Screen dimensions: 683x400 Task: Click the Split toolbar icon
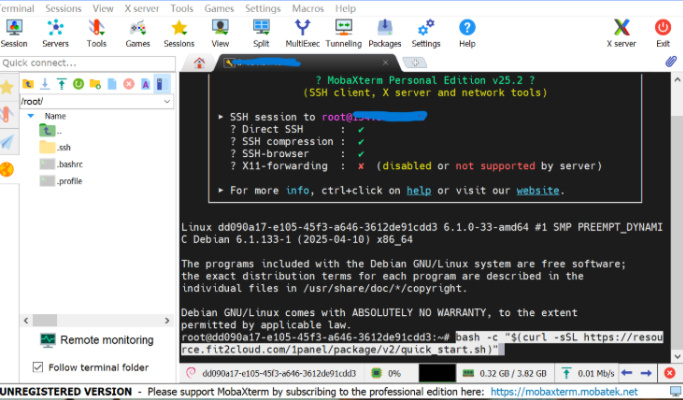(x=261, y=33)
